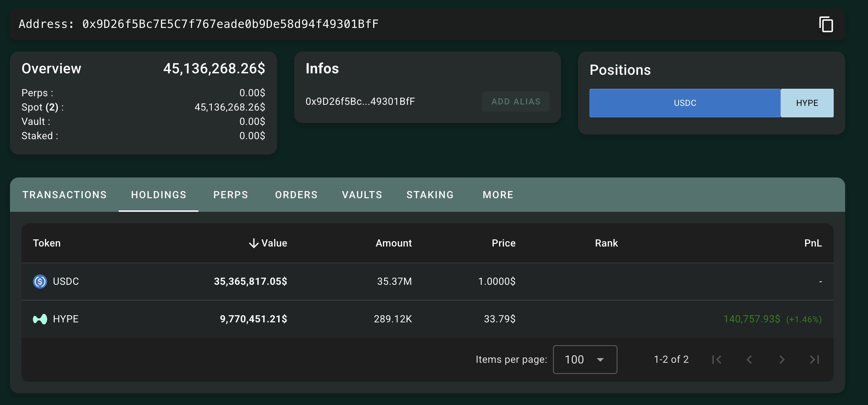Sort holdings by Amount column header
Image resolution: width=868 pixels, height=405 pixels.
[393, 243]
